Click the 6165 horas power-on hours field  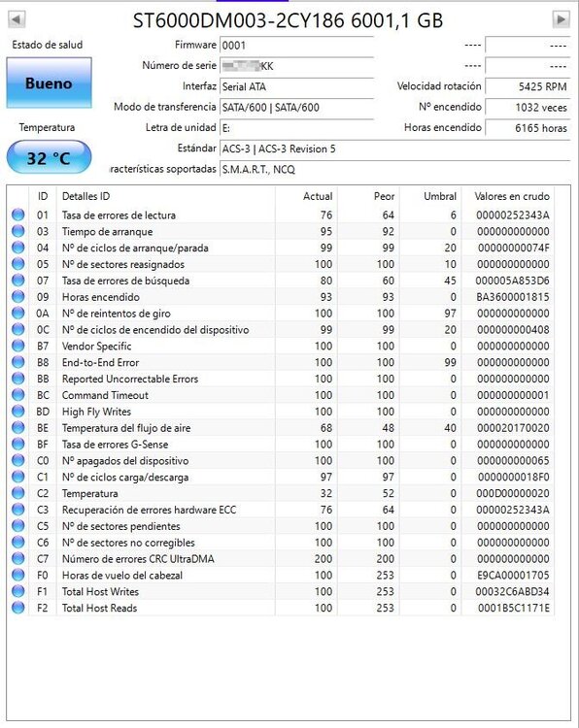pyautogui.click(x=528, y=128)
